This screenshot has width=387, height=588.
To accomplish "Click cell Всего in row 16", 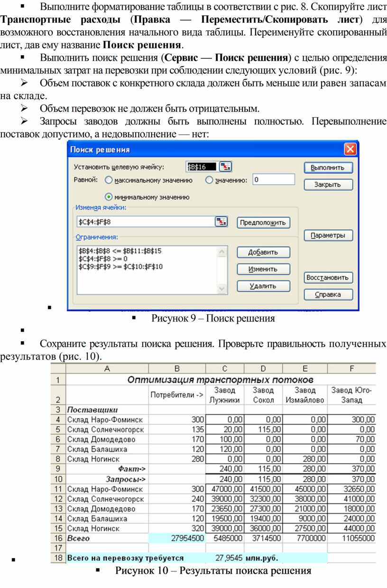I will click(107, 539).
